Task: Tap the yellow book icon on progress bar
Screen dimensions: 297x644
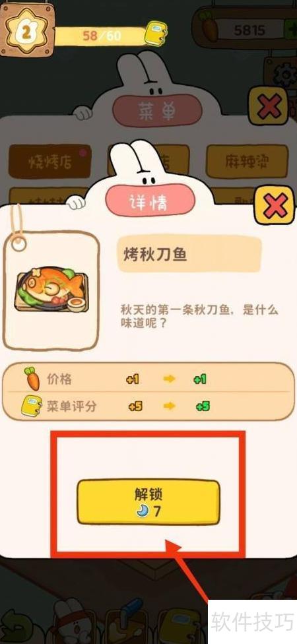Action: pos(156,32)
